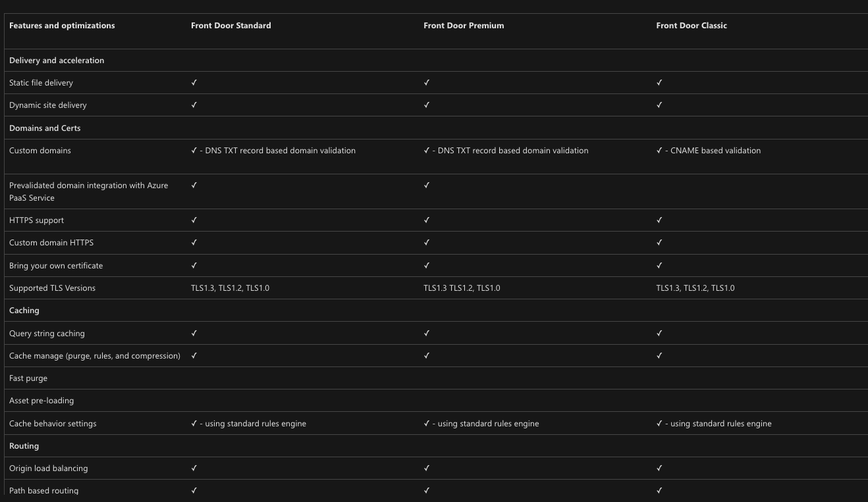Click the Features and optimizations header
Image resolution: width=868 pixels, height=502 pixels.
coord(62,26)
